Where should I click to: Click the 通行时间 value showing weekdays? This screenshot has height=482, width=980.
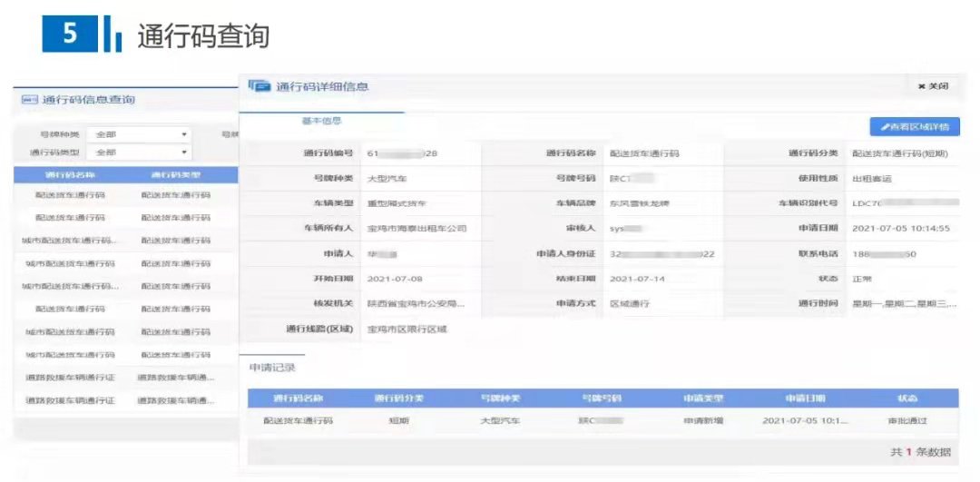(903, 304)
